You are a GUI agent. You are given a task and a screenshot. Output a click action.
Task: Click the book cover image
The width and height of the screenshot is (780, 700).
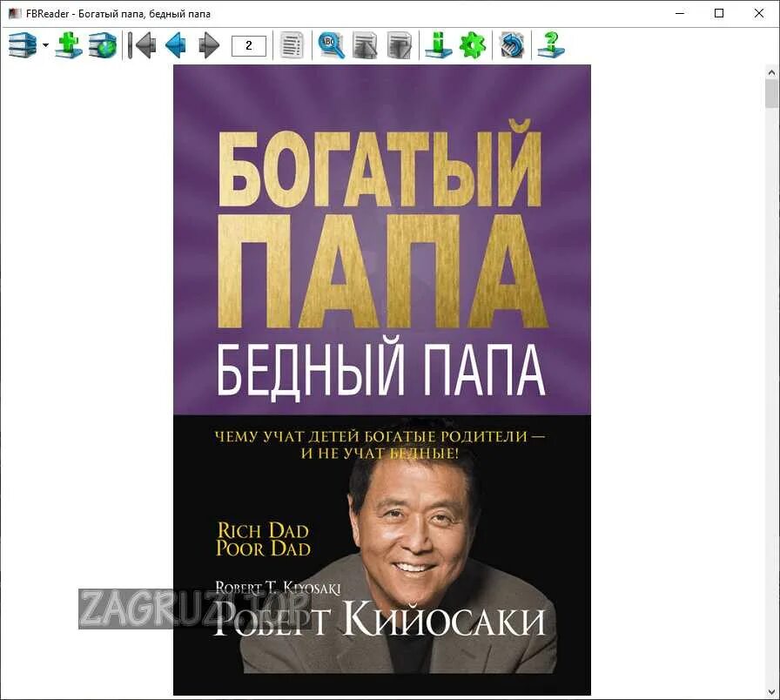pyautogui.click(x=382, y=380)
